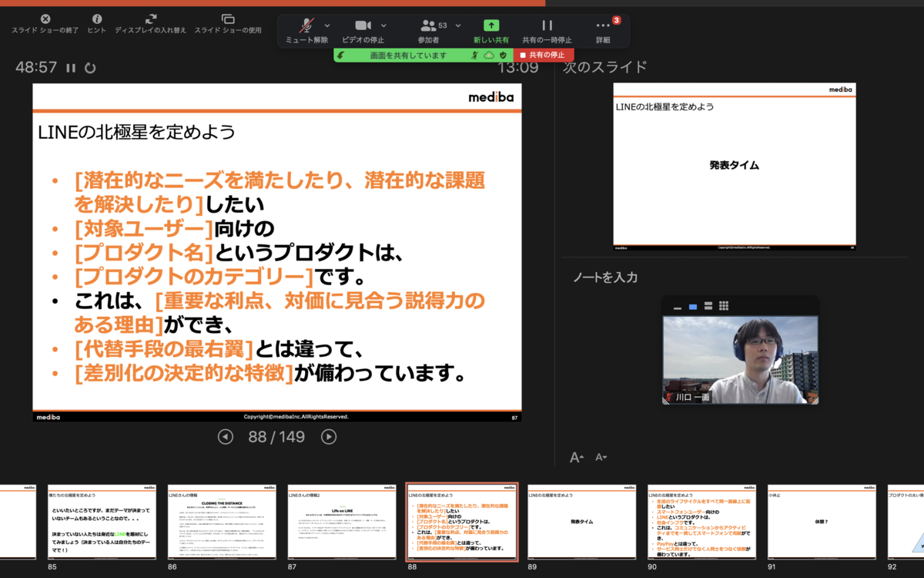Click the cloud icon in the share bar
The width and height of the screenshot is (924, 578).
click(x=489, y=55)
